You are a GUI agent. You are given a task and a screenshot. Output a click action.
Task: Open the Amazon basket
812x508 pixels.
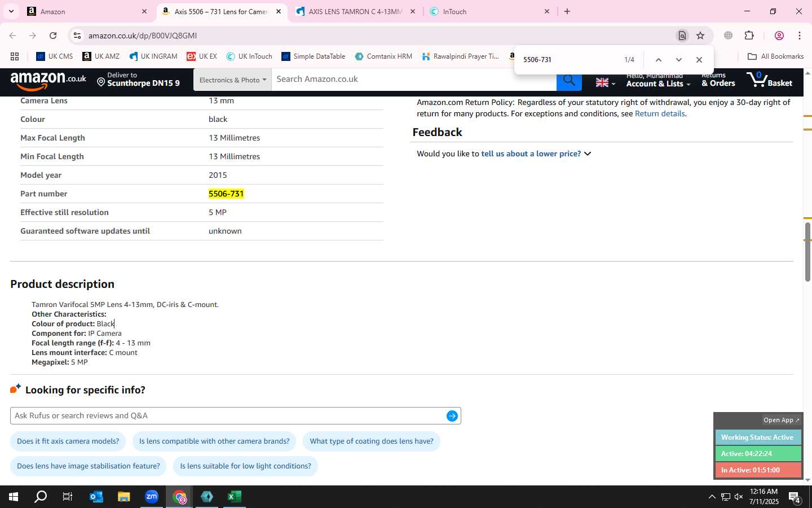point(770,80)
